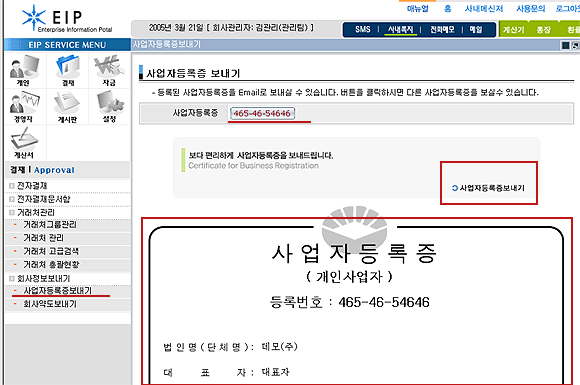Screen dimensions: 580x385
Task: Open the SMS menu item
Action: click(x=362, y=29)
